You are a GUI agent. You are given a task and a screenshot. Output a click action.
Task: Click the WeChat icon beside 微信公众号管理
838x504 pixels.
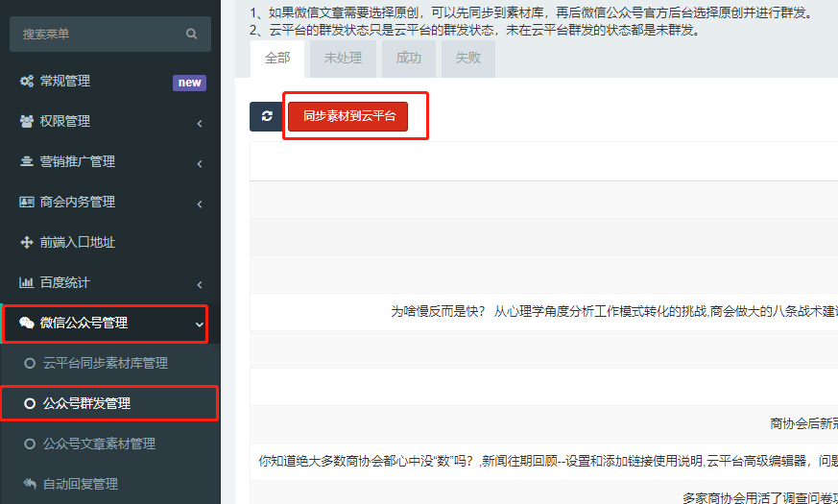27,324
